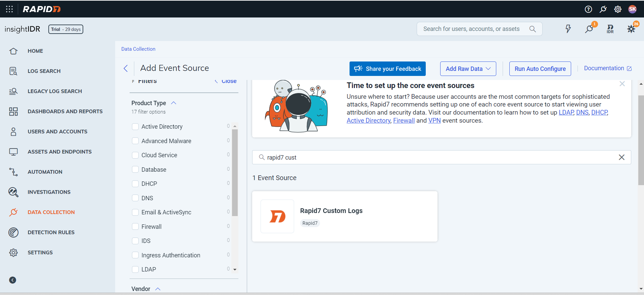Check the Advanced Malware filter
644x295 pixels.
tap(135, 141)
